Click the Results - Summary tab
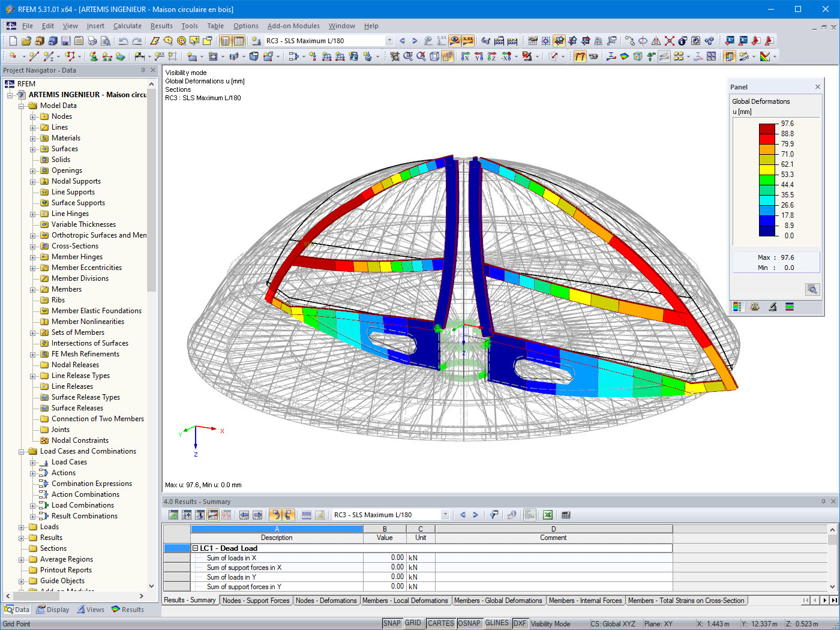 pos(190,600)
